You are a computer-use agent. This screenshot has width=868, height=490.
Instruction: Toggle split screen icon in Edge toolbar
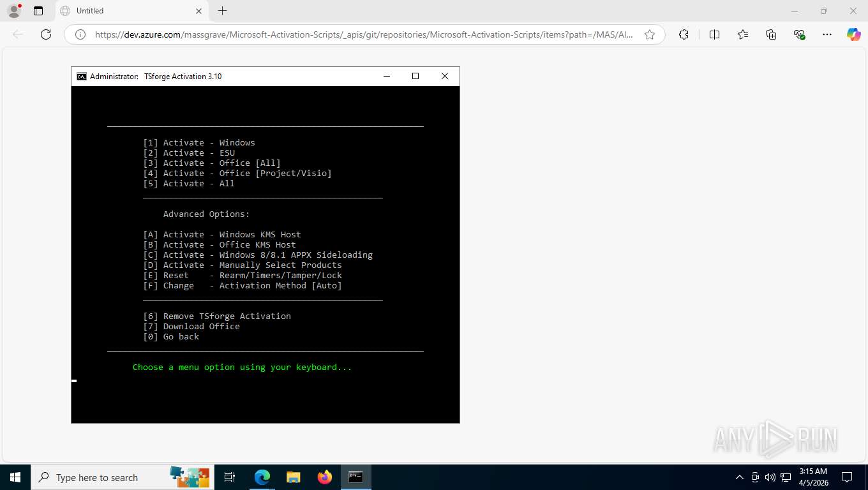(x=714, y=34)
